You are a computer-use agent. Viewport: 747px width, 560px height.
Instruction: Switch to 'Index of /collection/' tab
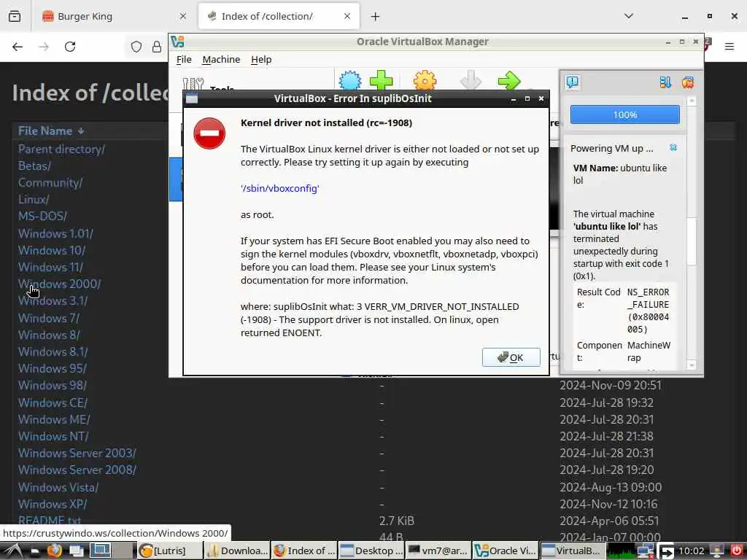tap(279, 16)
